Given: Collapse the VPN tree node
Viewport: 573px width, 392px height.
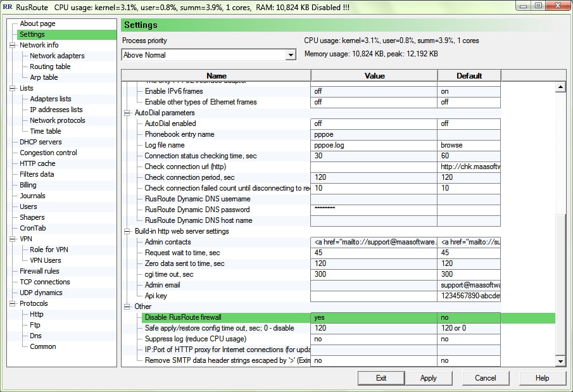Looking at the screenshot, I should click(13, 239).
